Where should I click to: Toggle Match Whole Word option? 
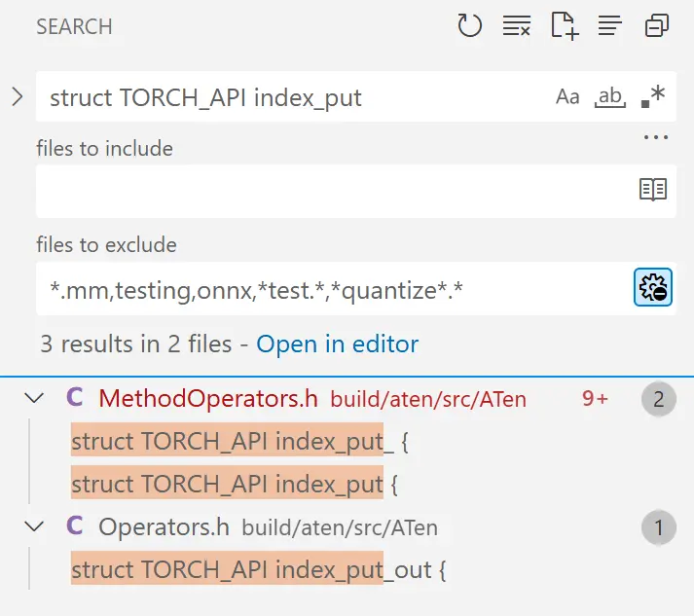(x=610, y=96)
